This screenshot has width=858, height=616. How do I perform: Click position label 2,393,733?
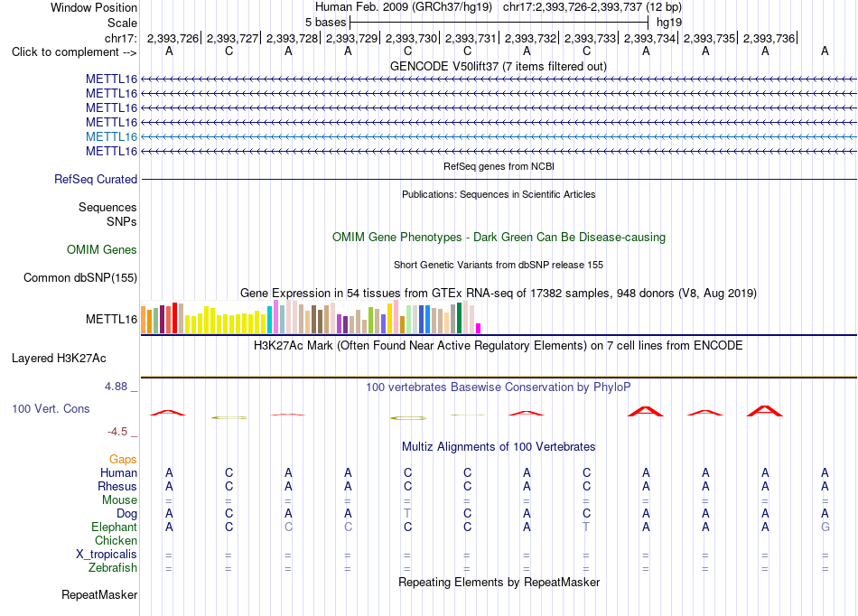[590, 38]
